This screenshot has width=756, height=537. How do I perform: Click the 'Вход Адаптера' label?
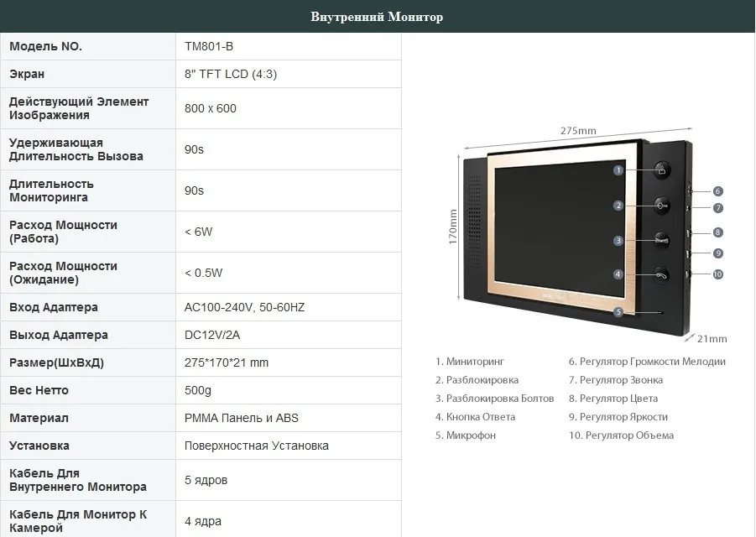54,307
